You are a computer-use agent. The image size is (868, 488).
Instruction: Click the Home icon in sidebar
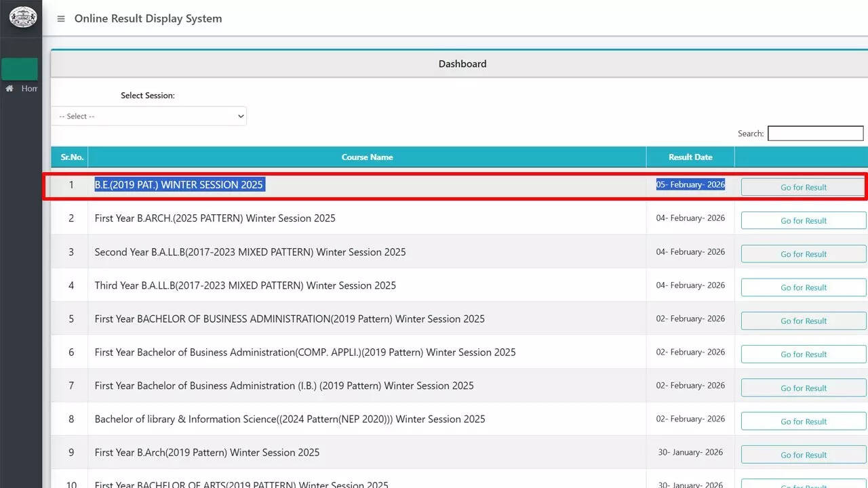click(9, 89)
